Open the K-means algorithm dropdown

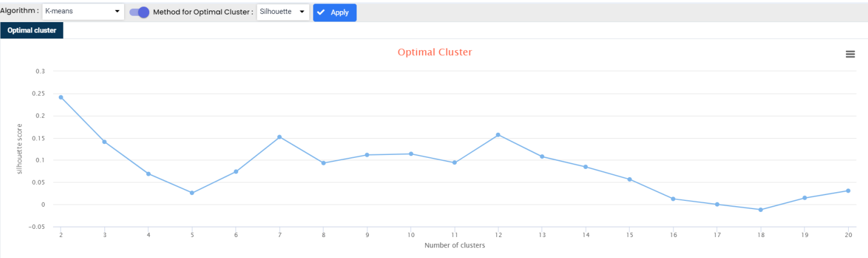coord(83,12)
